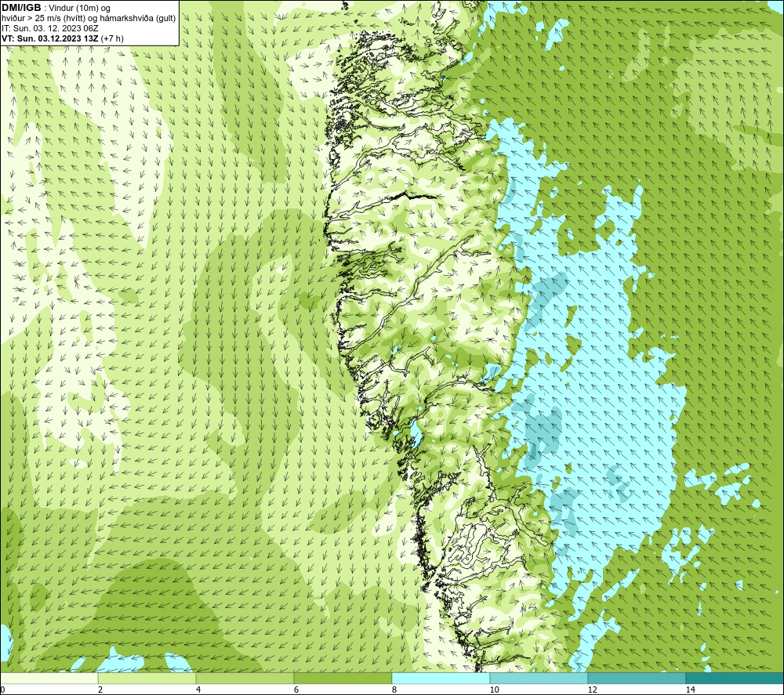Click the colorbar label '8'
Screen dimensions: 784x695
[394, 690]
